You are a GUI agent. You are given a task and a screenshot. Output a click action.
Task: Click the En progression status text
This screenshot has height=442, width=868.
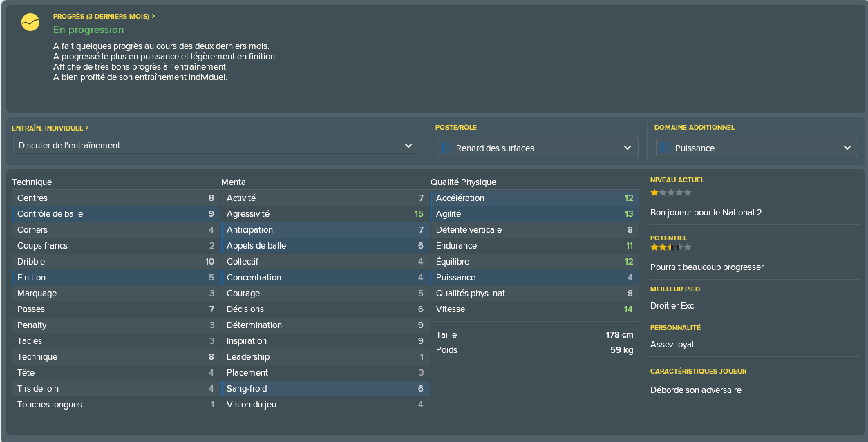coord(88,30)
